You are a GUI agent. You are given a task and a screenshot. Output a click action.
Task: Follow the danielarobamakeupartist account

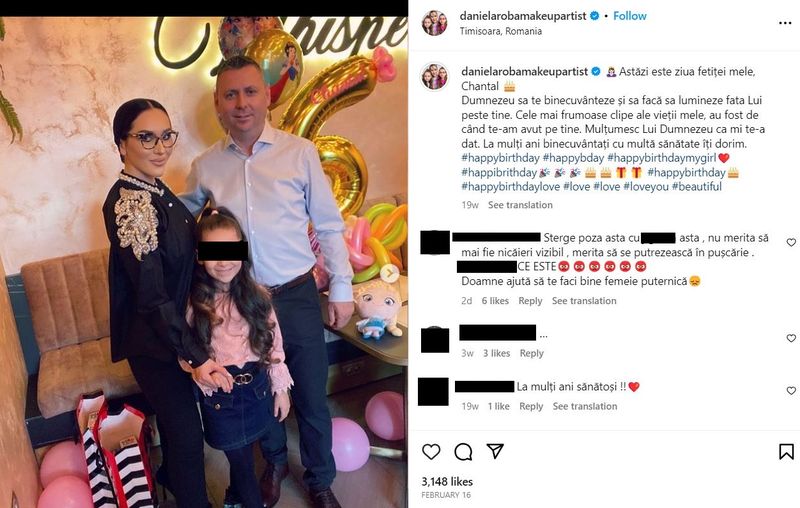click(x=630, y=16)
